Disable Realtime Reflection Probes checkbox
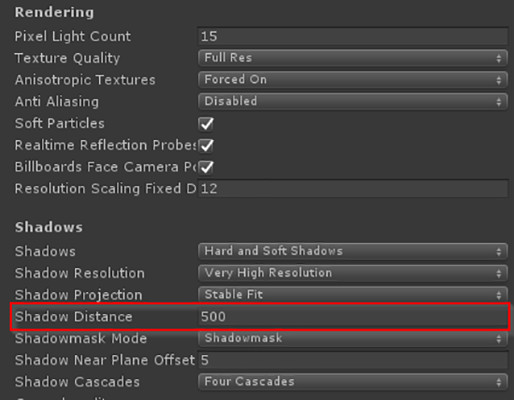514x400 pixels. (206, 145)
